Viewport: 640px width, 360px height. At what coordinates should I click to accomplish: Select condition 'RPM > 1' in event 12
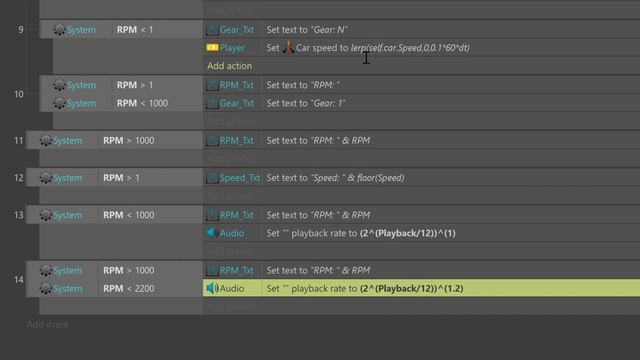click(x=121, y=178)
